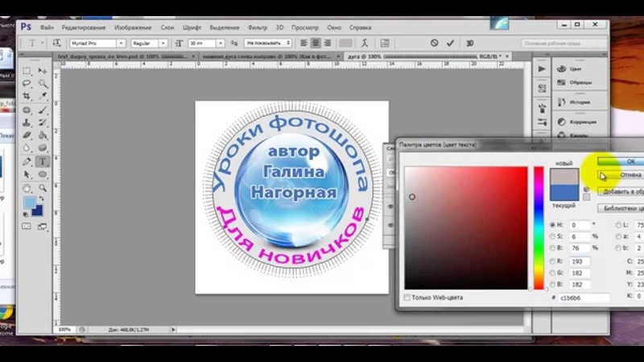This screenshot has width=644, height=362.
Task: Toggle Quick Mask mode
Action: (27, 226)
